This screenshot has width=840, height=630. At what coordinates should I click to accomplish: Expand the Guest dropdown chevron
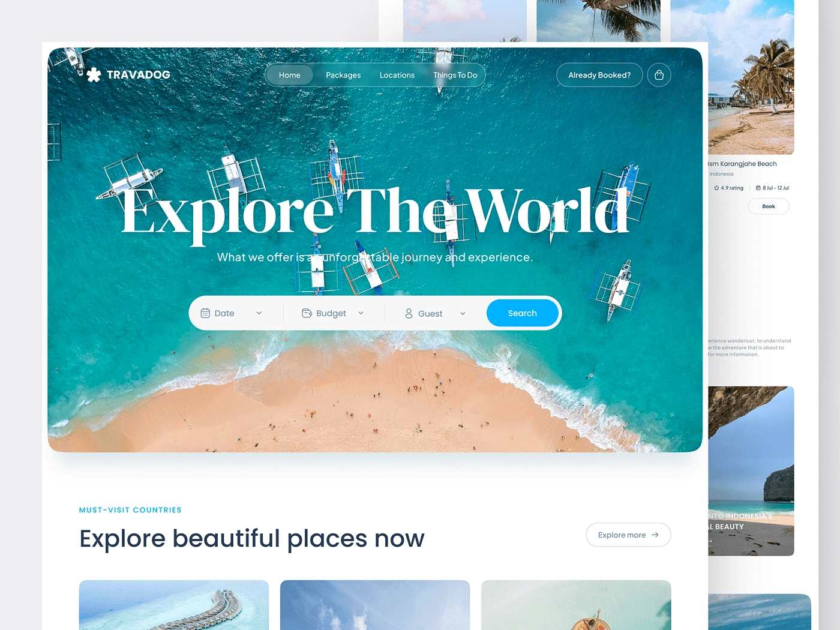(463, 313)
